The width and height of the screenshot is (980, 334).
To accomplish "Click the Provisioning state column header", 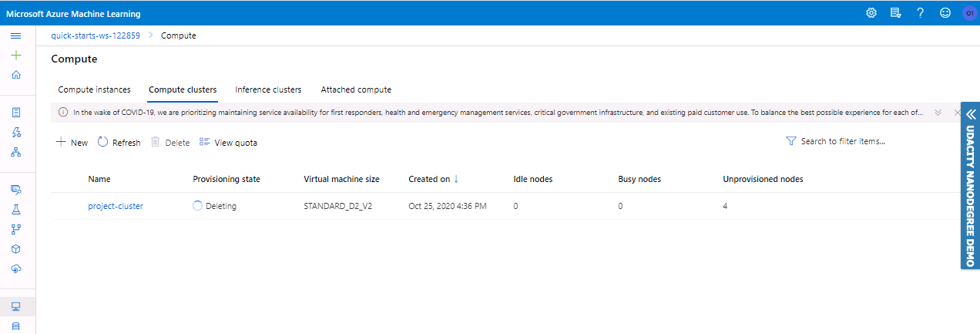I will click(227, 179).
